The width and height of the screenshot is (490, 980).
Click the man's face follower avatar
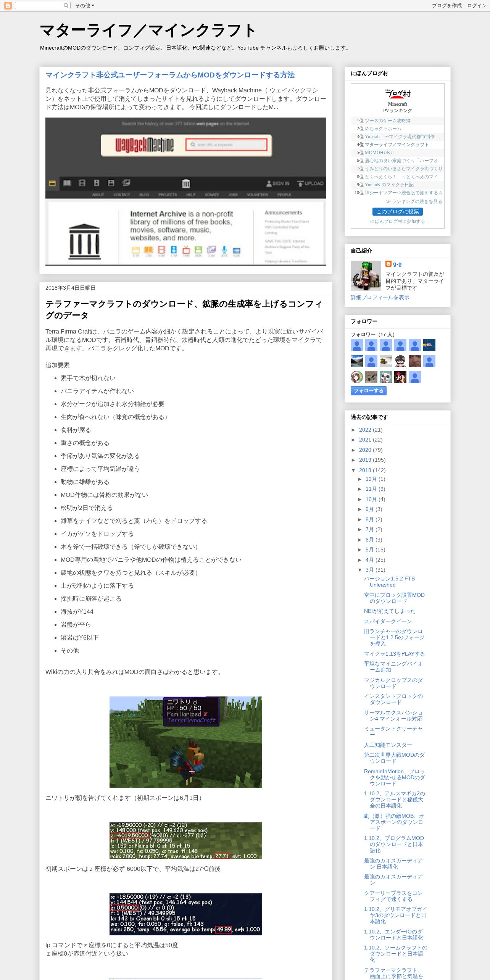tap(414, 361)
